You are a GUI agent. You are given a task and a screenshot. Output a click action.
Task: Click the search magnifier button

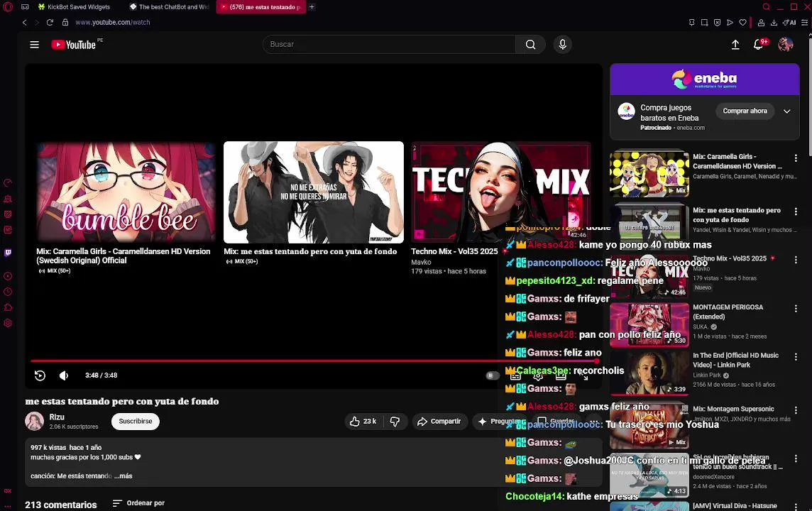coord(530,45)
